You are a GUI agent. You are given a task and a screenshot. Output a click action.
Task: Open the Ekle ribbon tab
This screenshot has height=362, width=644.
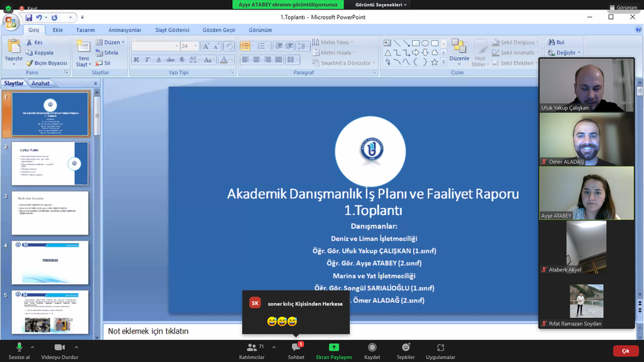click(x=57, y=30)
